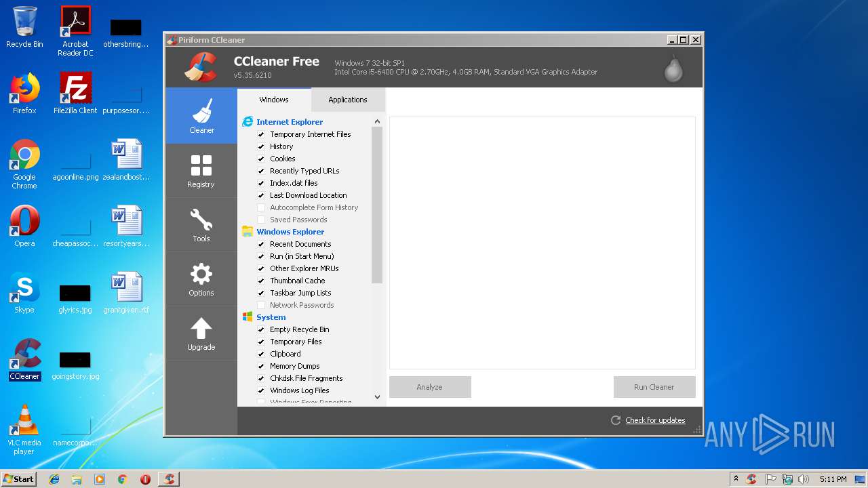Click the Windows Explorer section heading

[x=290, y=232]
